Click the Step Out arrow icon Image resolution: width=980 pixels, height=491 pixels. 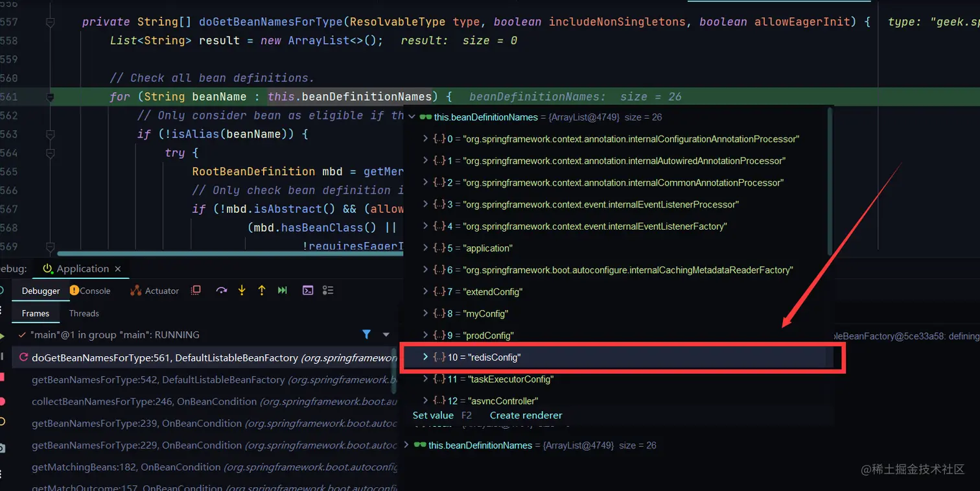(x=262, y=291)
